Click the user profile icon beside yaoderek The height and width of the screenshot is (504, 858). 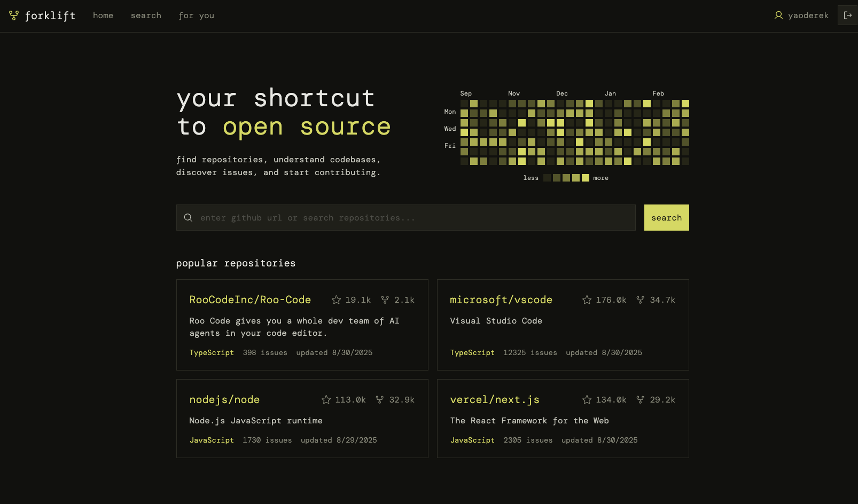[x=778, y=15]
